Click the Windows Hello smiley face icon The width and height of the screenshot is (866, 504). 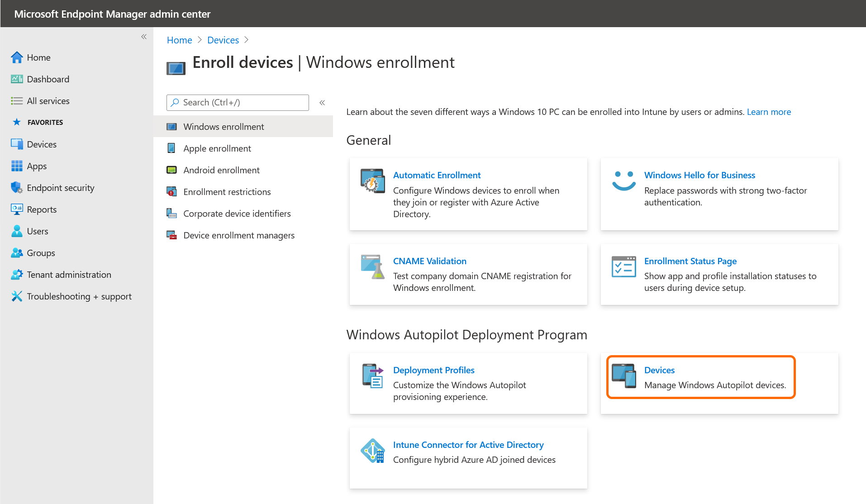pyautogui.click(x=623, y=181)
